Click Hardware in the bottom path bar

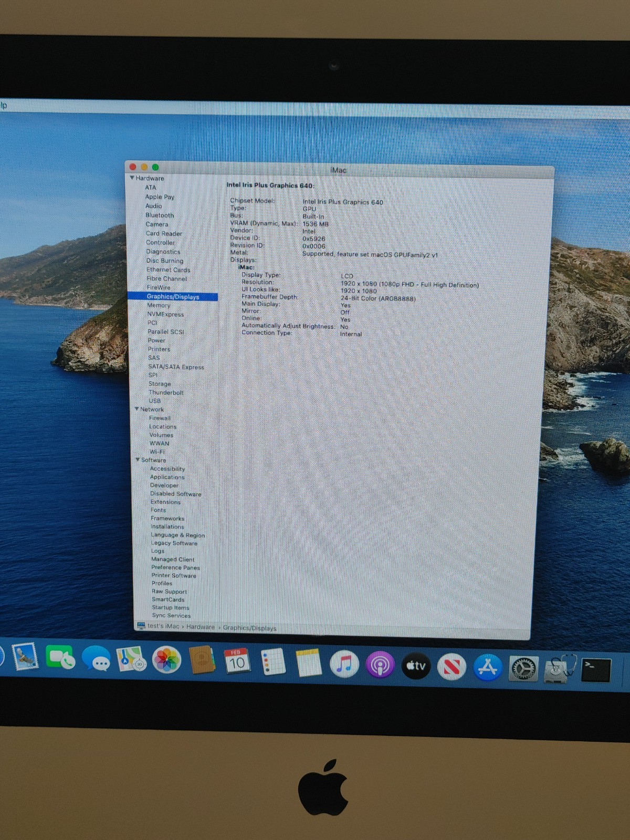pyautogui.click(x=200, y=627)
